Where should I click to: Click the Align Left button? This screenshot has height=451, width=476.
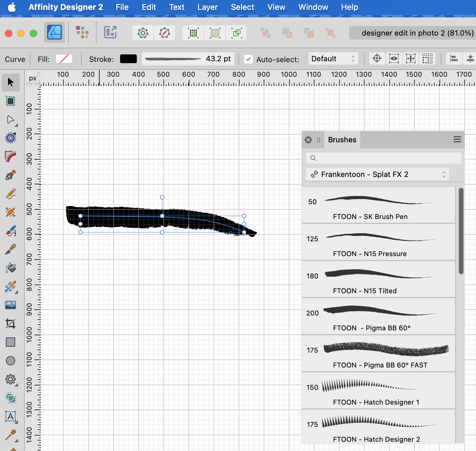tap(454, 58)
